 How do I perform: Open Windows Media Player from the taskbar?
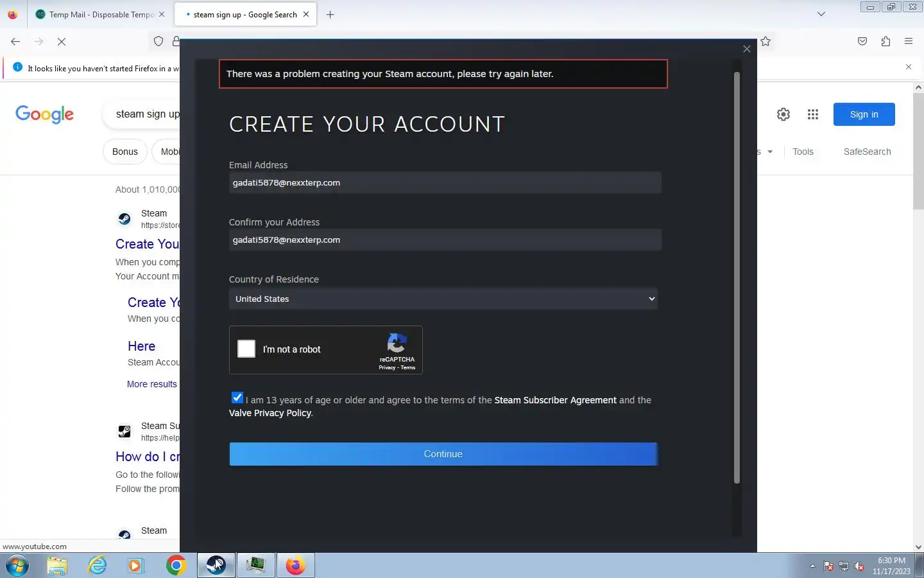pos(135,566)
